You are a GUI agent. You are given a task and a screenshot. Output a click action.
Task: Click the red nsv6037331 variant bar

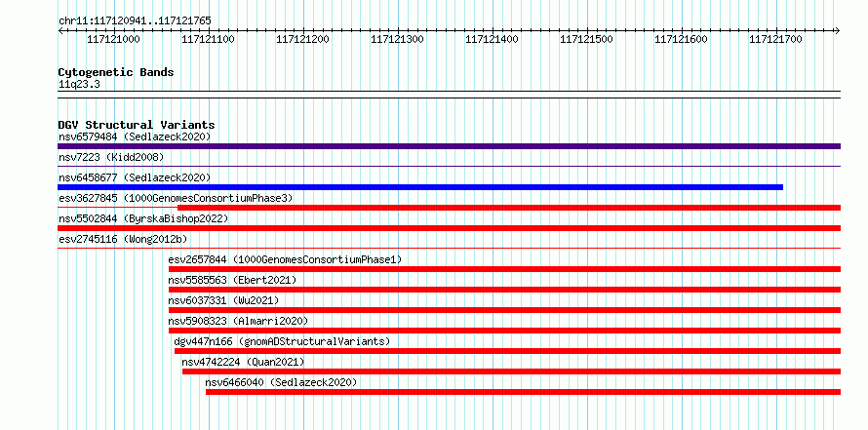pyautogui.click(x=504, y=310)
